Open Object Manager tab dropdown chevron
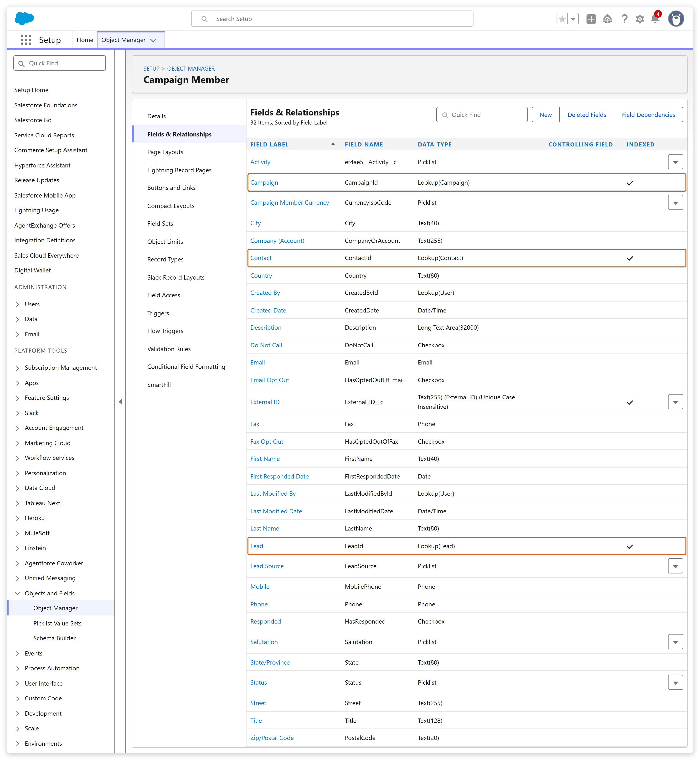Image resolution: width=700 pixels, height=760 pixels. pos(153,40)
